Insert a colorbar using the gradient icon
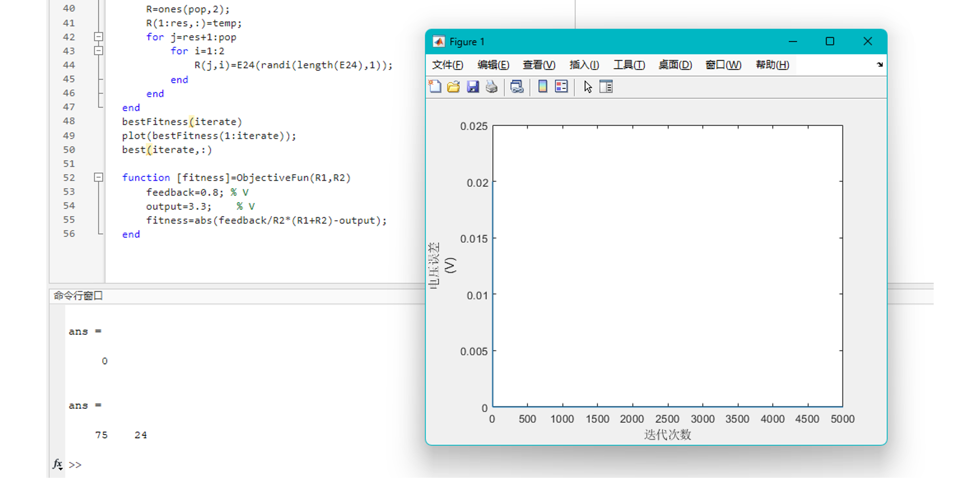Screen dimensions: 980x478 (543, 87)
